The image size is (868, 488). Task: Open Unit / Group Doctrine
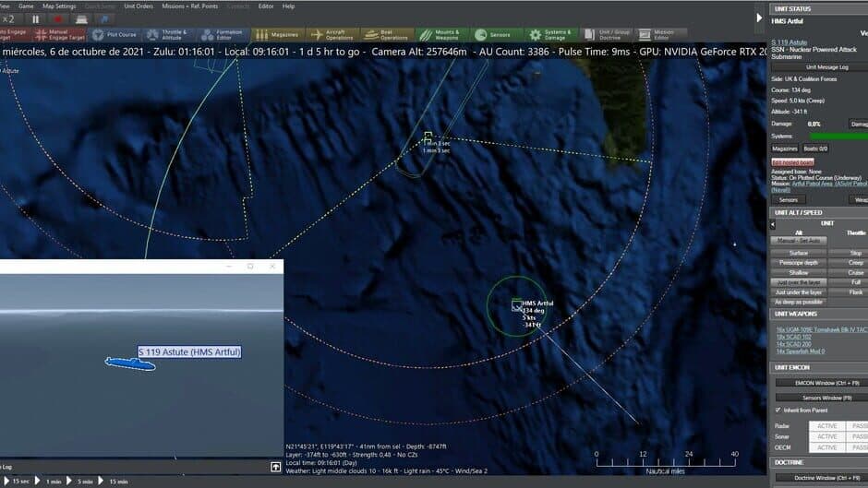pos(606,35)
